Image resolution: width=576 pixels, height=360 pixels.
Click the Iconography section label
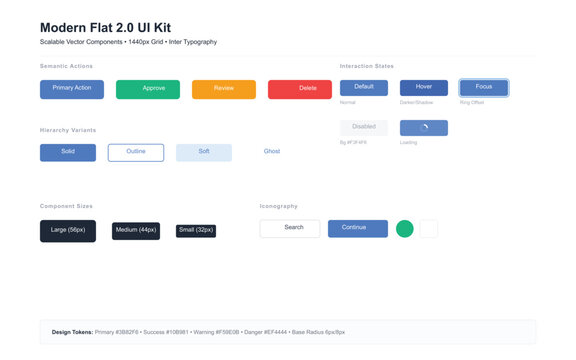click(x=278, y=206)
